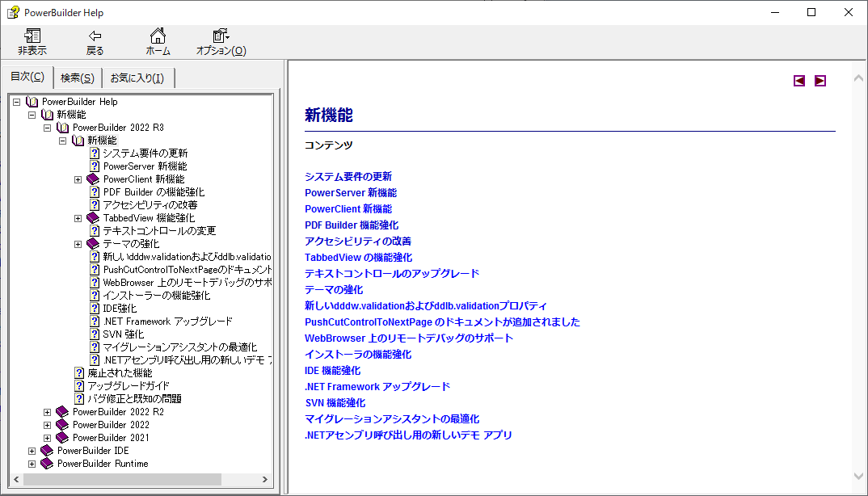The height and width of the screenshot is (496, 868).
Task: Expand the PowerBuilder IDE tree node
Action: [x=32, y=450]
